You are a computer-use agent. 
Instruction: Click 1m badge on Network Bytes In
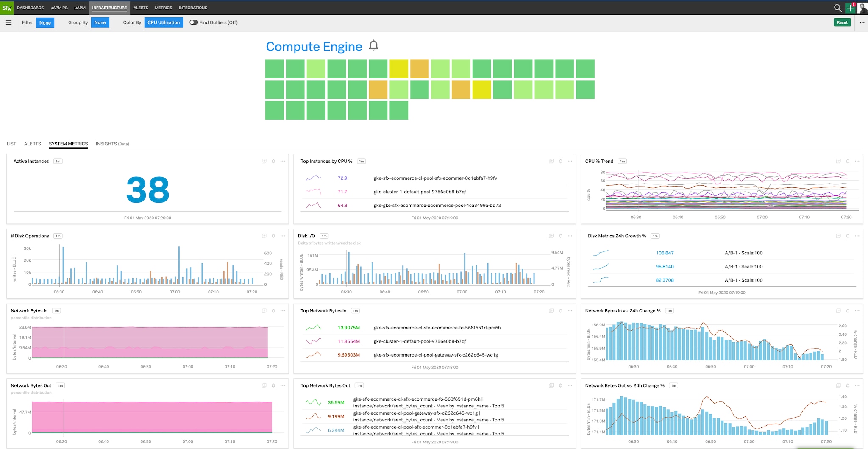(56, 311)
